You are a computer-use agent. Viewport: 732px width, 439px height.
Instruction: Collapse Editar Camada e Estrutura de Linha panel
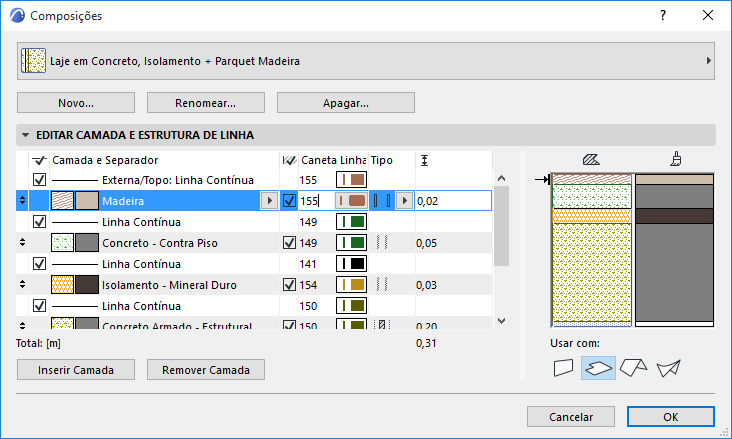[25, 135]
